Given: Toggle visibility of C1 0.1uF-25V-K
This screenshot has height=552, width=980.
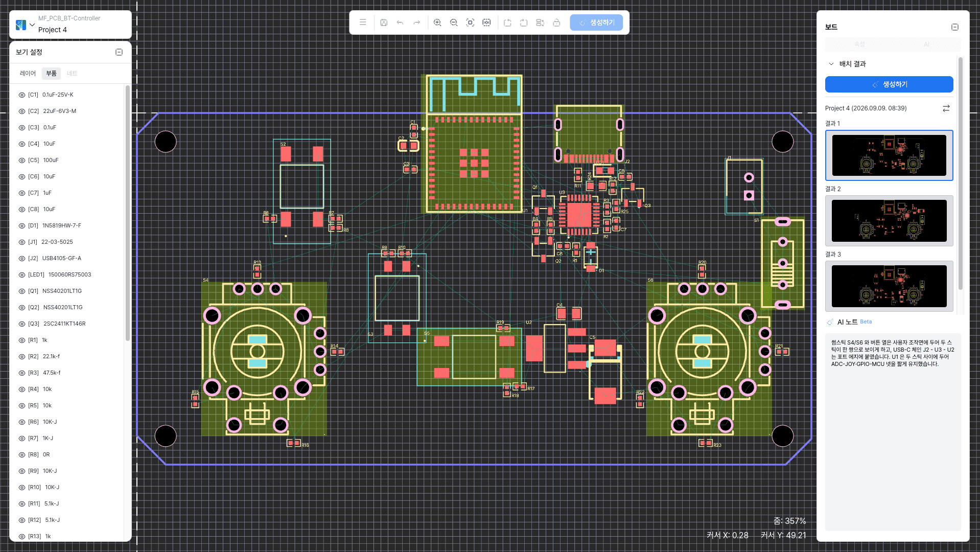Looking at the screenshot, I should [22, 95].
